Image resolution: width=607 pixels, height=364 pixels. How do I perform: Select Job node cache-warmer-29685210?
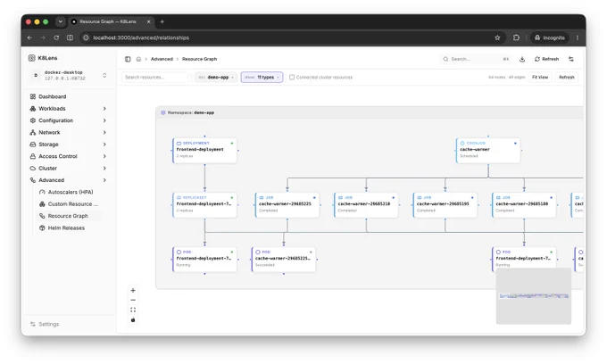click(366, 205)
